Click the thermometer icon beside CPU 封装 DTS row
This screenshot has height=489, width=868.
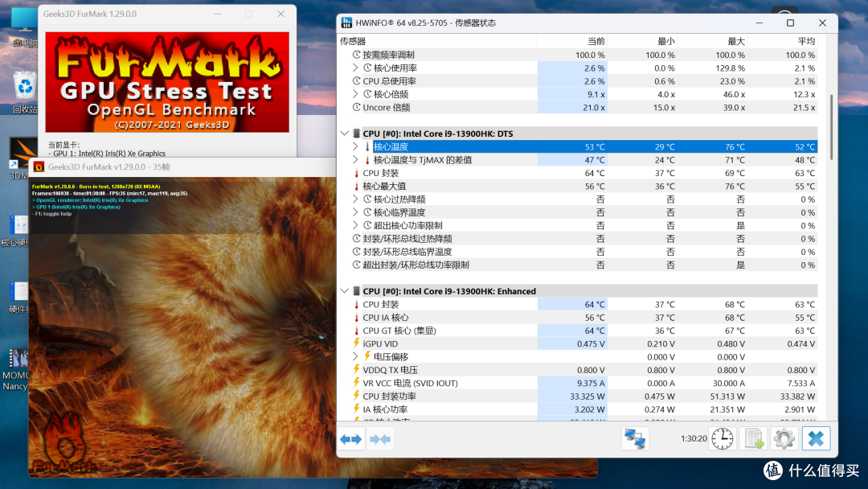[x=357, y=173]
